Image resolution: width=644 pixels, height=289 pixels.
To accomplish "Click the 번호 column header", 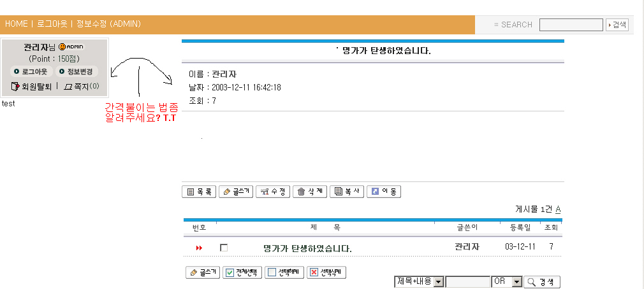I will tap(199, 227).
